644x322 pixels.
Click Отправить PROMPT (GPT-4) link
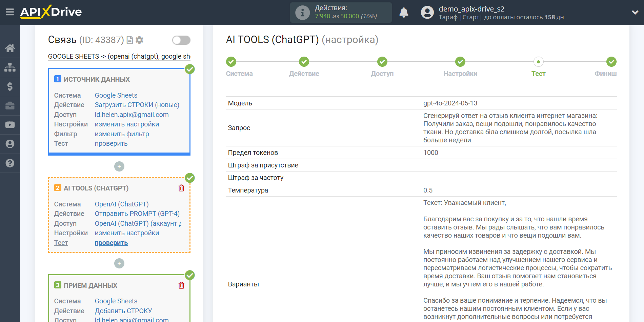pyautogui.click(x=137, y=214)
